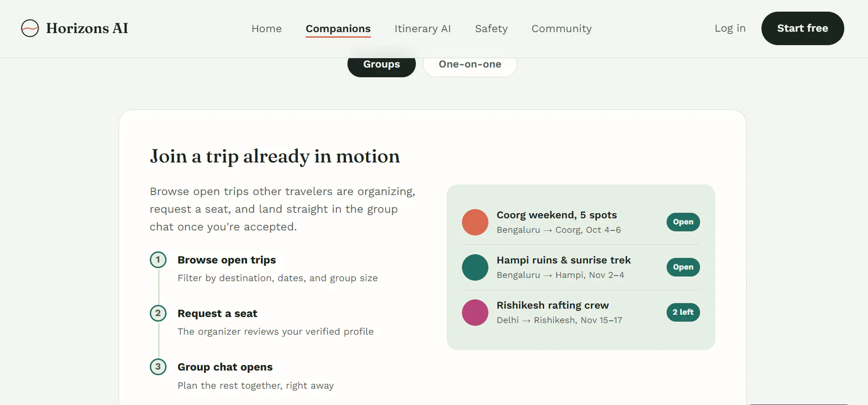
Task: Click the step 2 circle icon
Action: 158,313
